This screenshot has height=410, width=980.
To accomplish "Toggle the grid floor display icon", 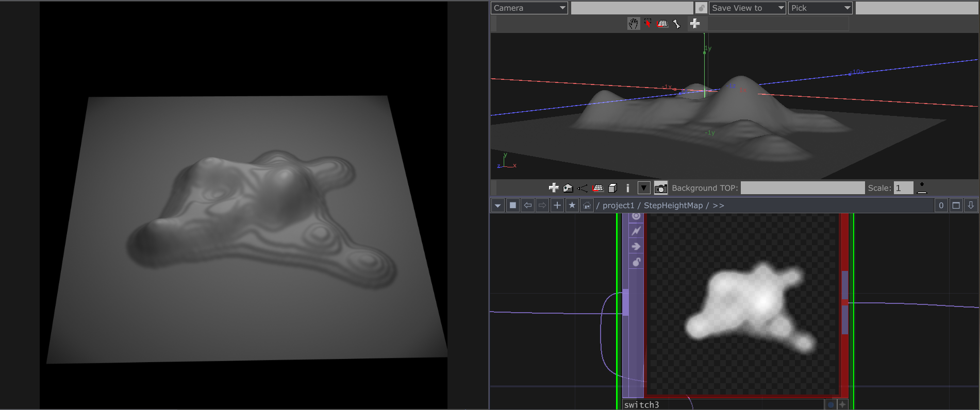I will pyautogui.click(x=597, y=188).
